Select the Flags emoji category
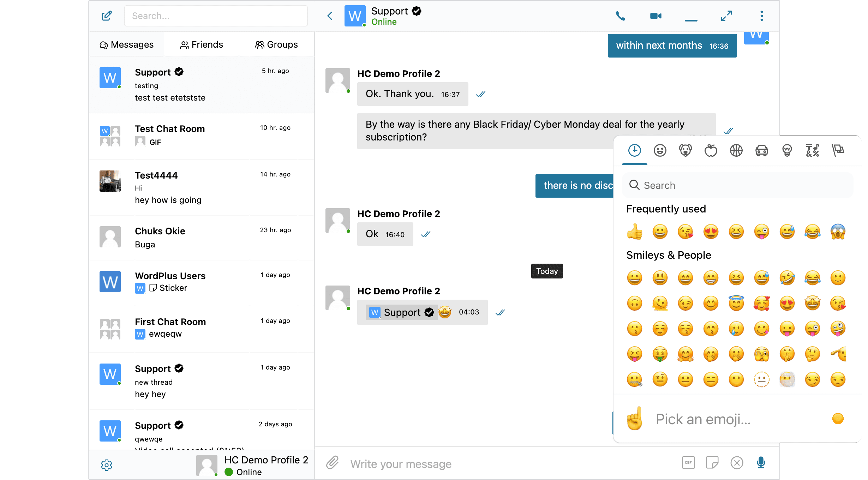 (838, 150)
